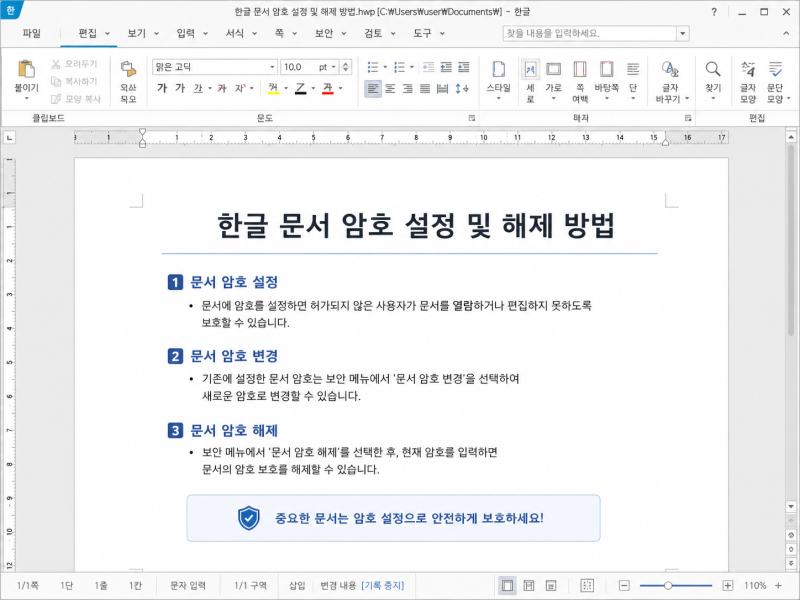800x600 pixels.
Task: Open the 보안 menu
Action: tap(330, 33)
